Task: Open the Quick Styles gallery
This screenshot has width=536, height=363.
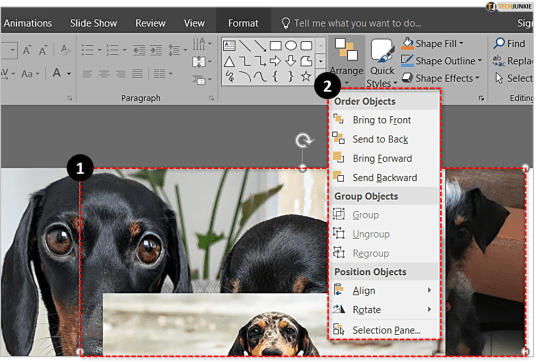Action: [382, 63]
